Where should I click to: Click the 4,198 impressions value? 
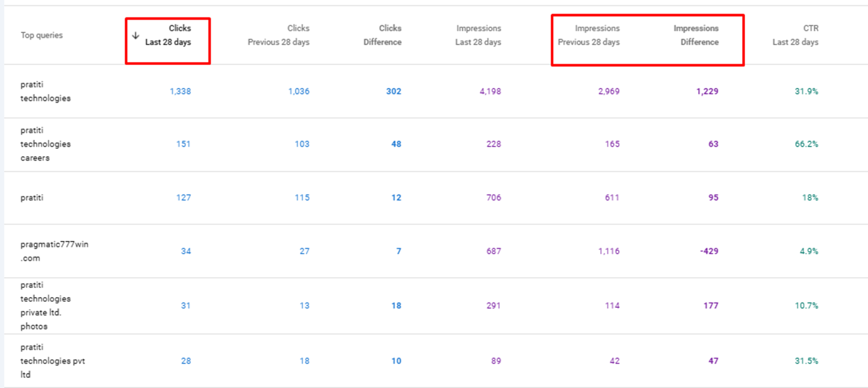pyautogui.click(x=490, y=92)
